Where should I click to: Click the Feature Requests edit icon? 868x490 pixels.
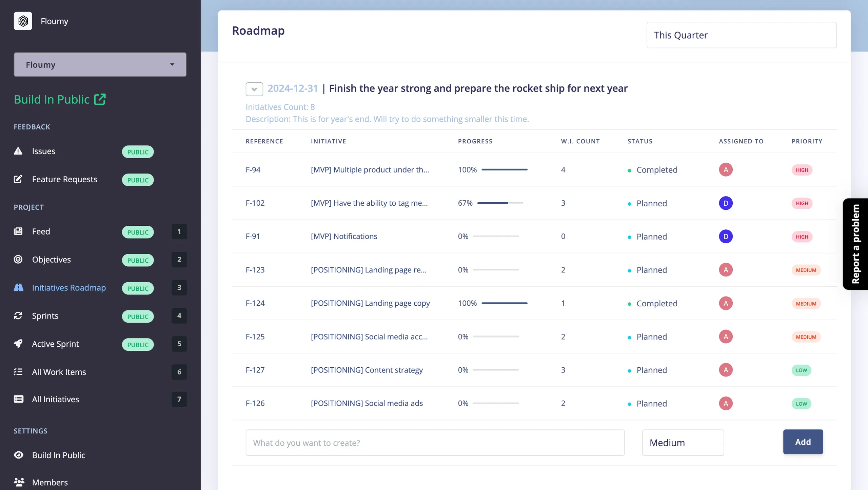click(18, 179)
